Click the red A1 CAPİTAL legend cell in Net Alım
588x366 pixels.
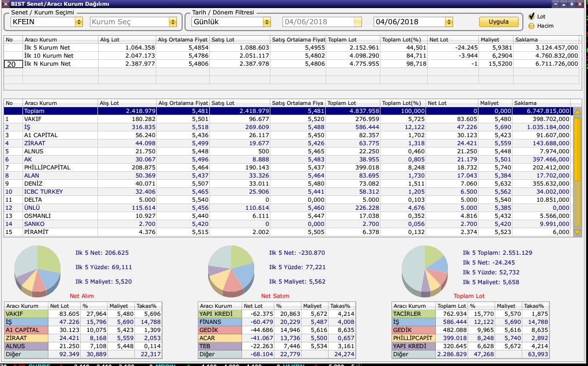pos(27,330)
